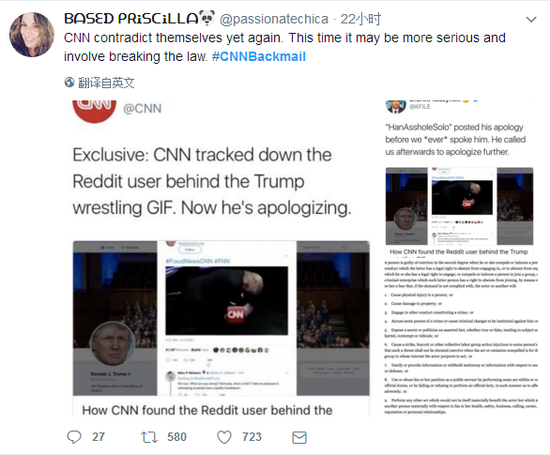
Task: Expand the tweet options chevron menu
Action: [531, 20]
